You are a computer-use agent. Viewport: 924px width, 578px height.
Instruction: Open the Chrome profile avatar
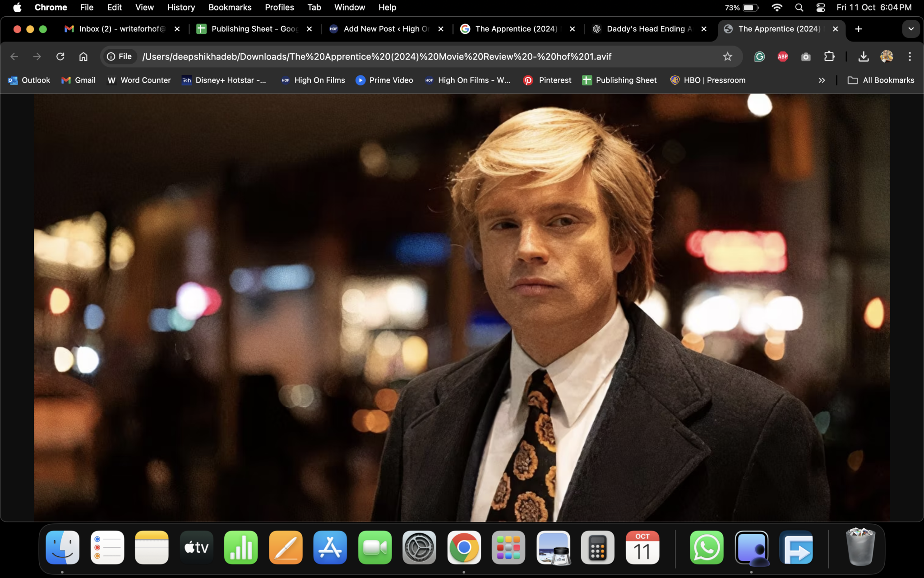[x=887, y=56]
